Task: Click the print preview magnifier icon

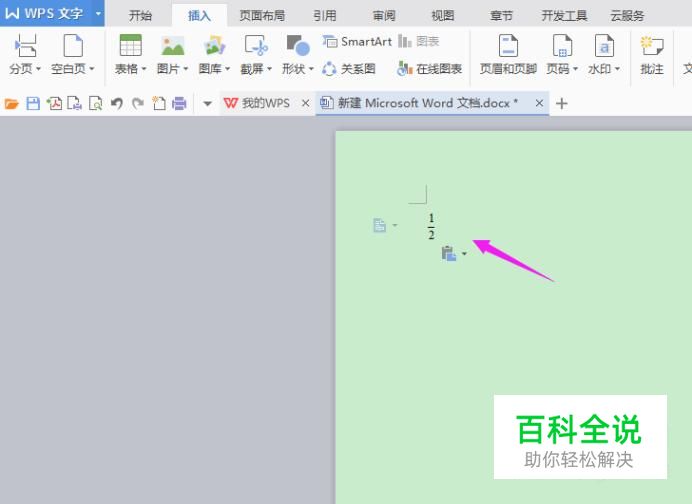Action: (96, 104)
